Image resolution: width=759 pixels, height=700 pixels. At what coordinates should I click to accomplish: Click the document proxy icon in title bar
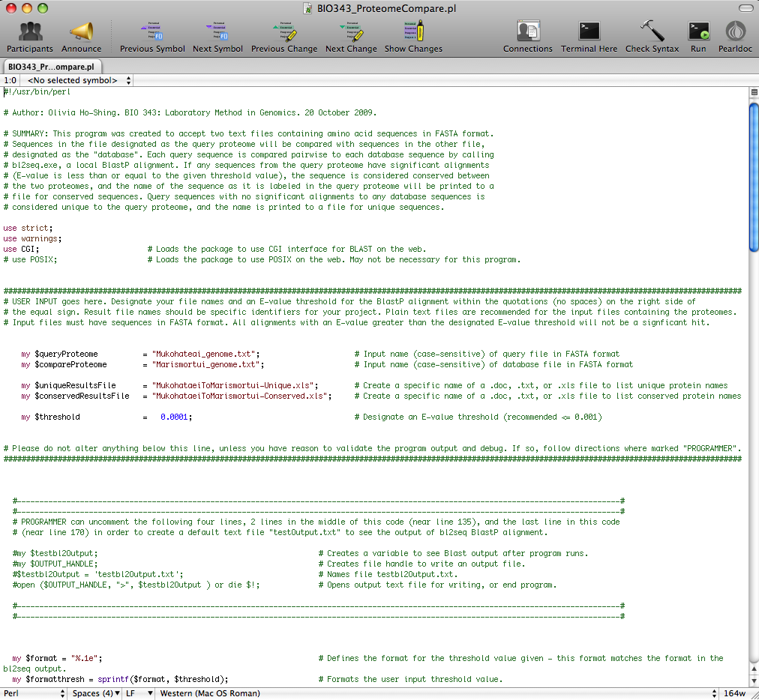(x=307, y=9)
